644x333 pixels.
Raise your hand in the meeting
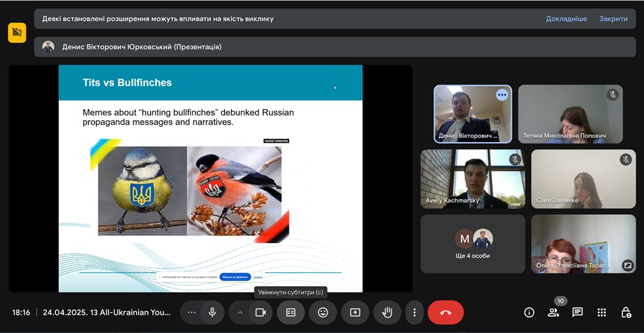click(387, 313)
